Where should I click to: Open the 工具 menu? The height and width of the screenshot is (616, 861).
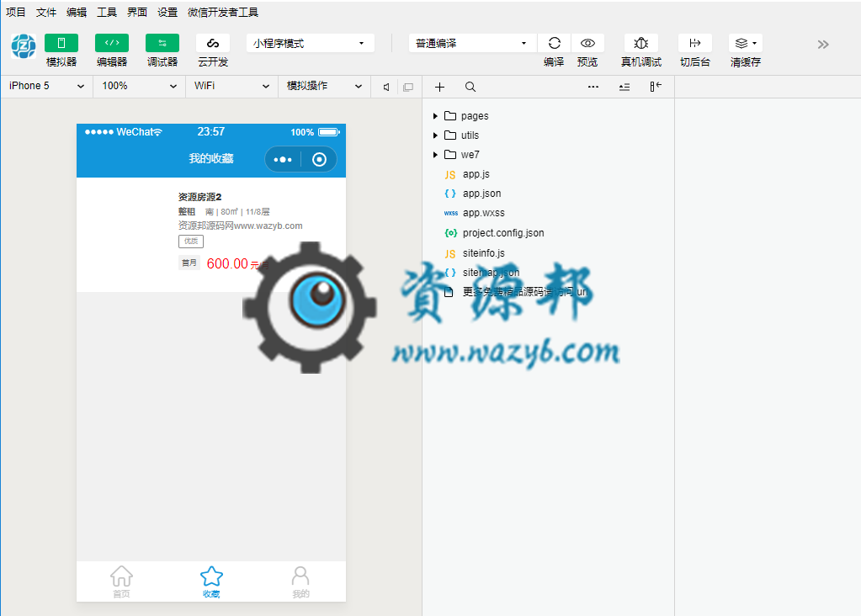click(x=107, y=12)
